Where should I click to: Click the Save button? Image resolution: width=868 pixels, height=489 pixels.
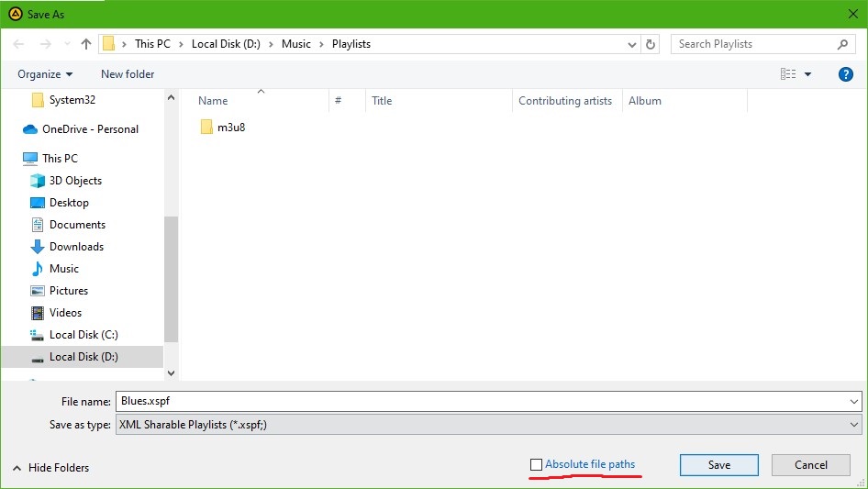[718, 465]
